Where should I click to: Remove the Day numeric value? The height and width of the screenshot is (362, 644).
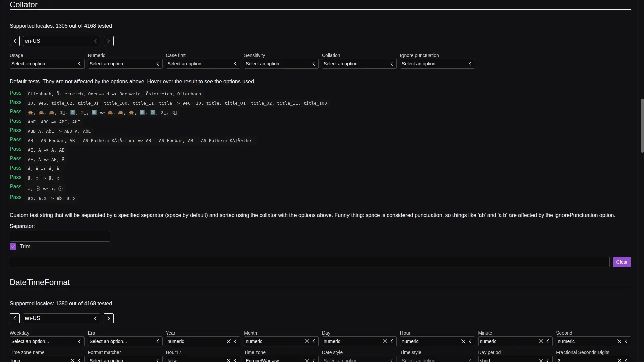(385, 341)
